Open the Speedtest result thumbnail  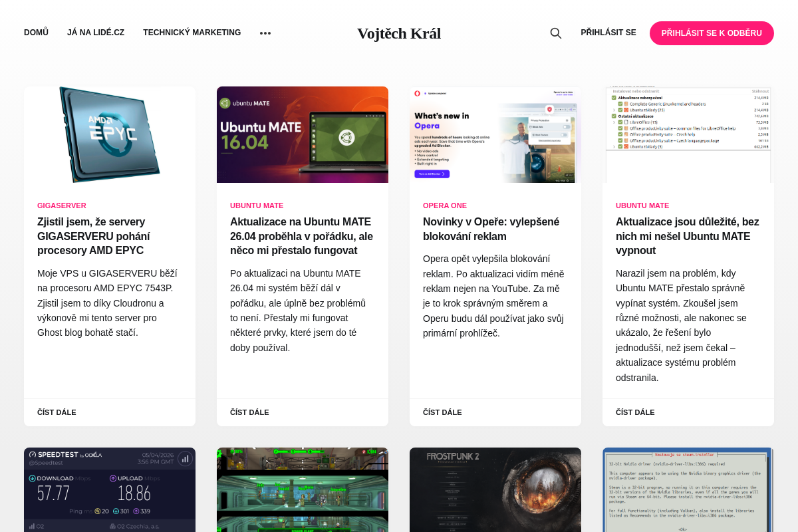[x=110, y=489]
